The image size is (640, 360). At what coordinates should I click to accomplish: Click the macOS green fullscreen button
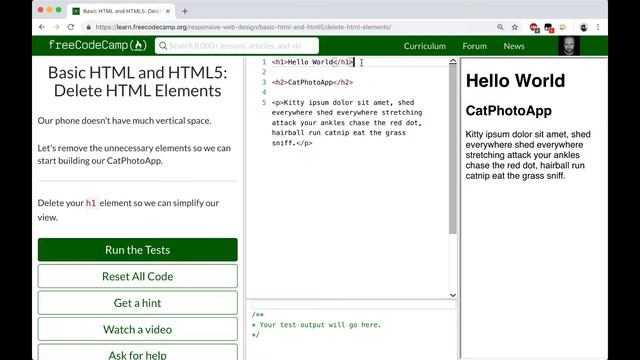(x=59, y=10)
